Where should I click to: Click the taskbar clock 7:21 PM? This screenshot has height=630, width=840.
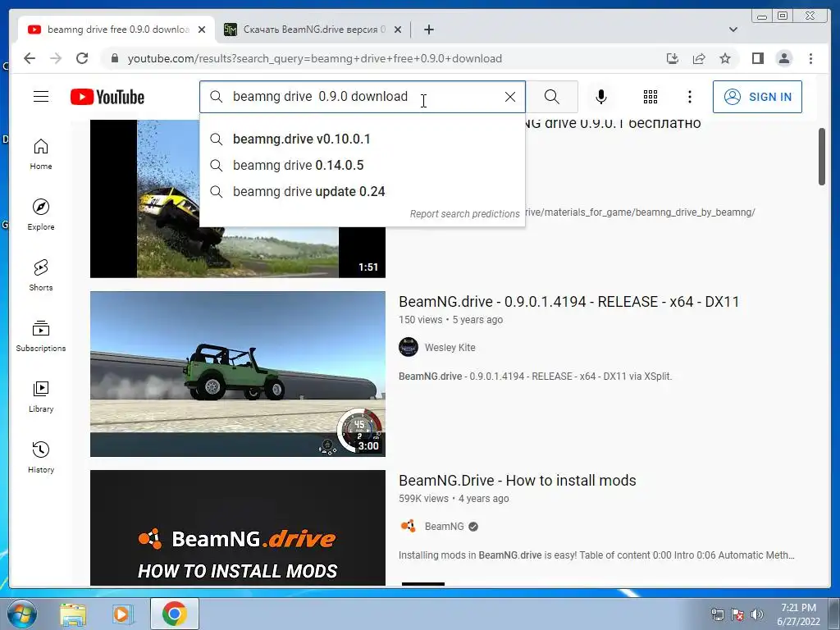(798, 614)
